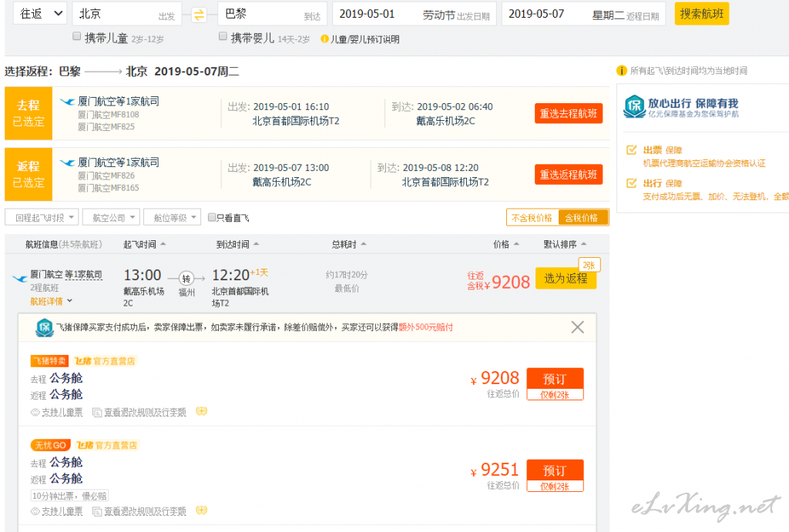
Task: Click the 放心出行 guarantee shield logo
Action: (634, 106)
